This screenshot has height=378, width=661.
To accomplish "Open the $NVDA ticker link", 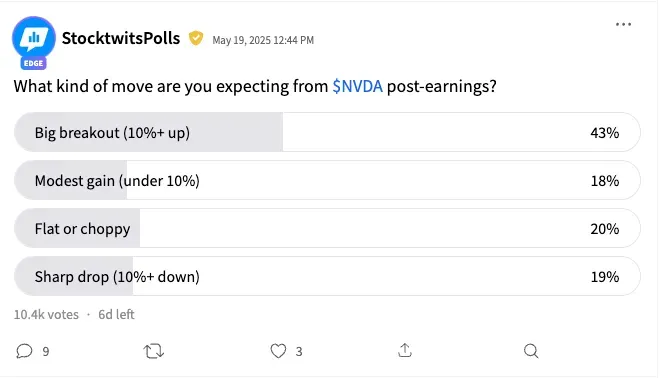I will (357, 86).
